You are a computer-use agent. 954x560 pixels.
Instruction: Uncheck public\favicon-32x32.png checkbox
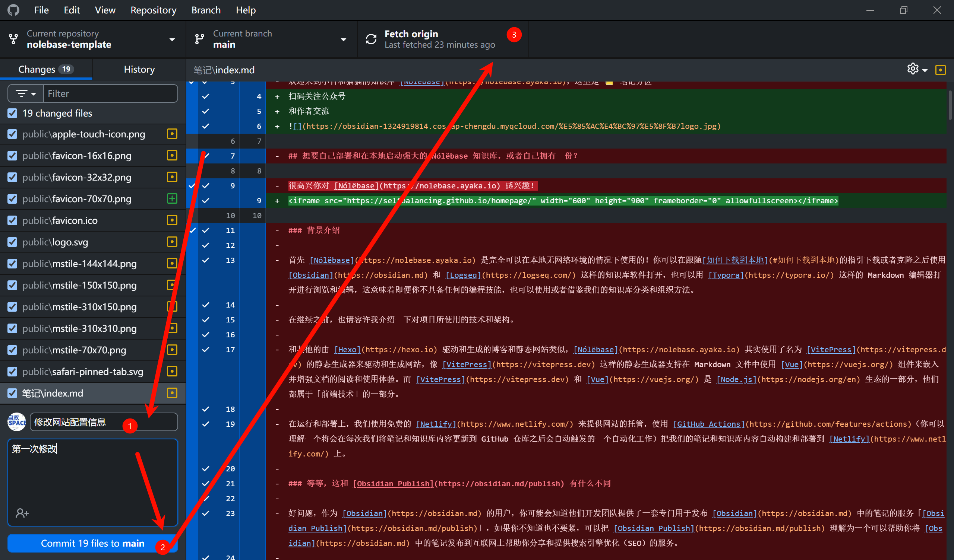[x=13, y=177]
